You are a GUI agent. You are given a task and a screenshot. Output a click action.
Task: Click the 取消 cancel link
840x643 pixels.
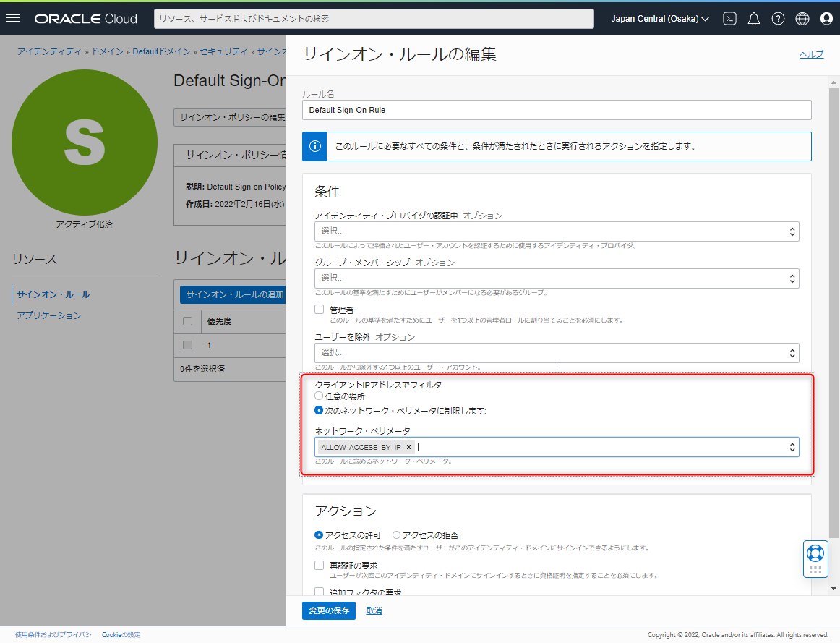[x=374, y=610]
